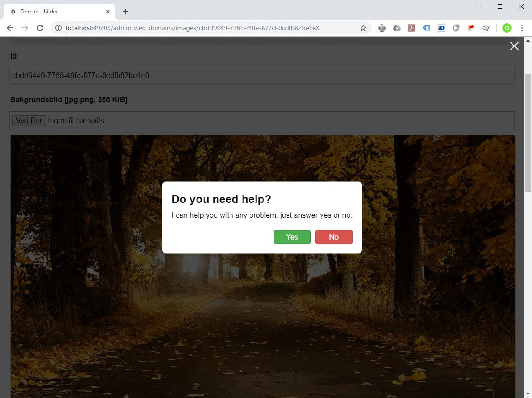Screen dimensions: 532x398
Task: Reload the current page
Action: 40,28
